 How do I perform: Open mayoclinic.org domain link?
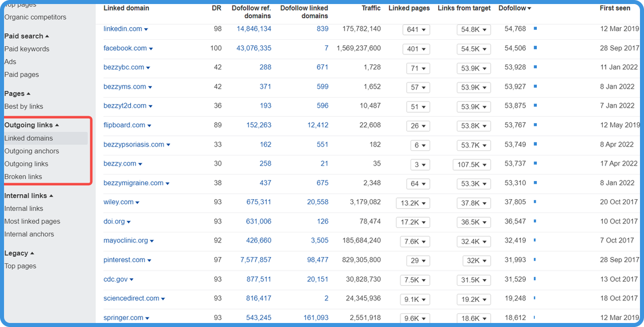click(126, 240)
